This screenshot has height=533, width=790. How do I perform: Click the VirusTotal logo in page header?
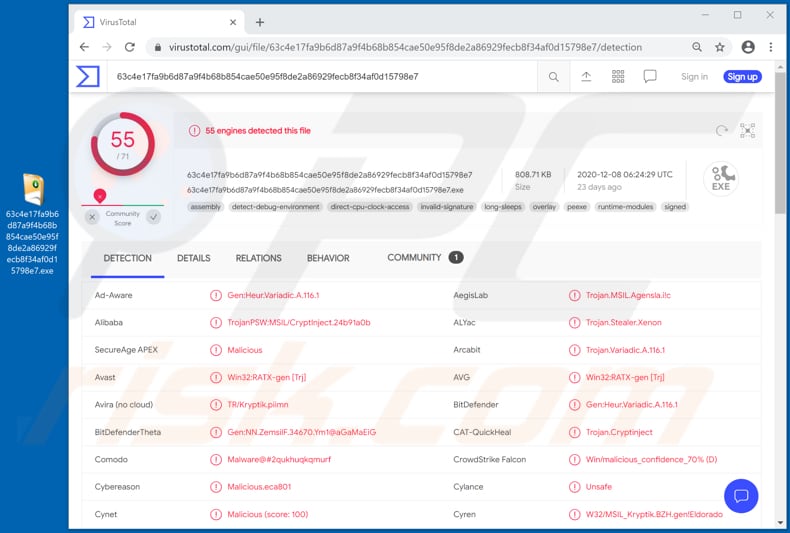88,77
